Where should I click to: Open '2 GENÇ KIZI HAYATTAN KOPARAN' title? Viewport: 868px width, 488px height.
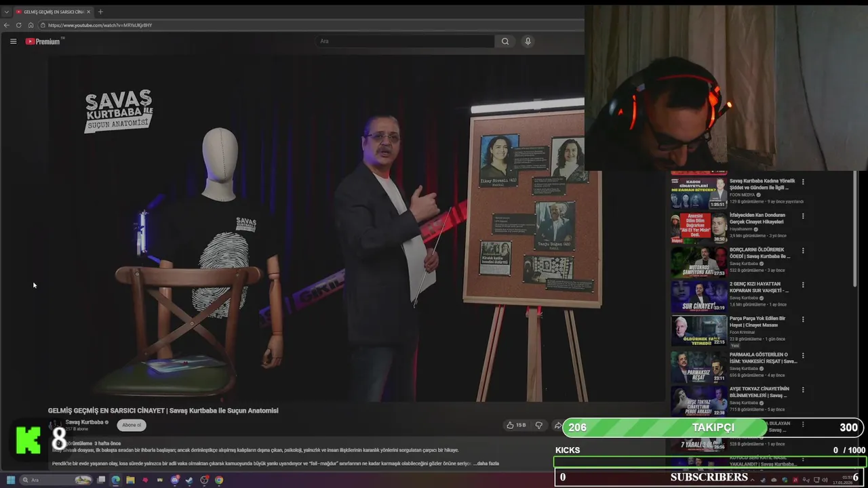[759, 287]
